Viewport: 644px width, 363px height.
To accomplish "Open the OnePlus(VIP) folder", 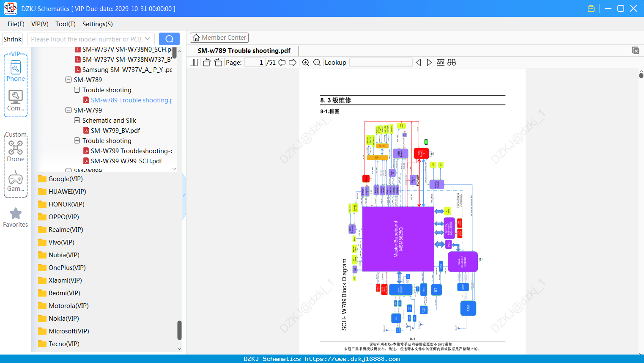I will point(62,268).
